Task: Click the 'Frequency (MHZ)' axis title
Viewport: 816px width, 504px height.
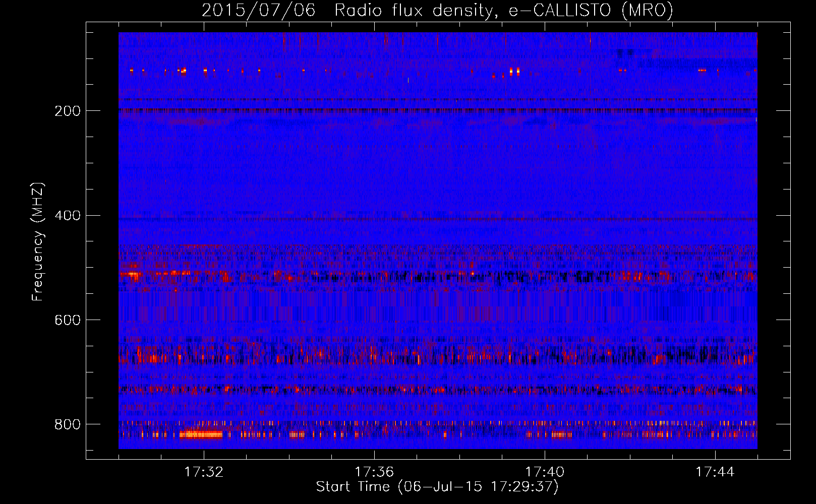Action: point(38,241)
